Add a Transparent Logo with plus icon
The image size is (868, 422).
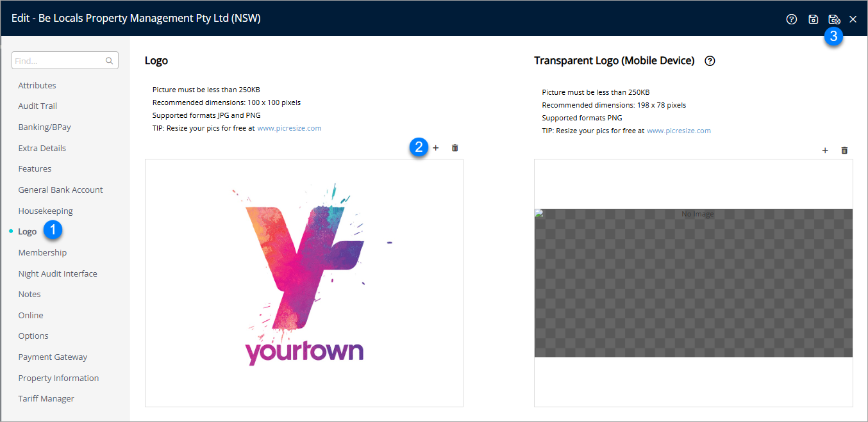pyautogui.click(x=825, y=150)
